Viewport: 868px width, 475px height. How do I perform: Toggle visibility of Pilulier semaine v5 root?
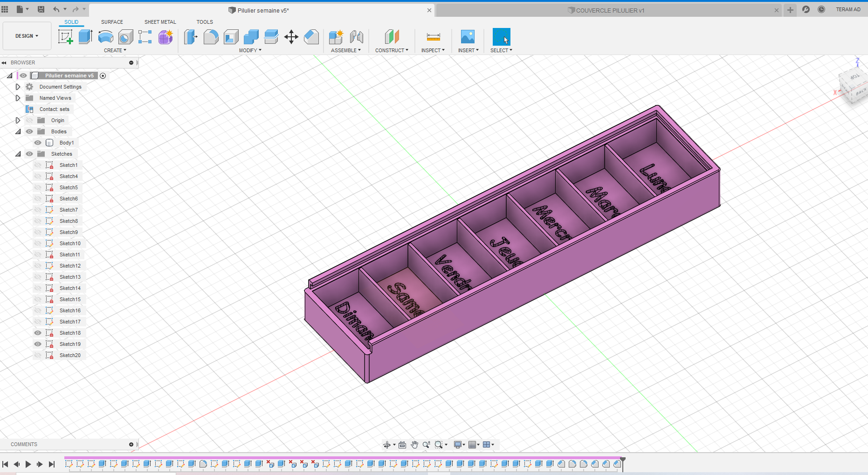click(23, 76)
